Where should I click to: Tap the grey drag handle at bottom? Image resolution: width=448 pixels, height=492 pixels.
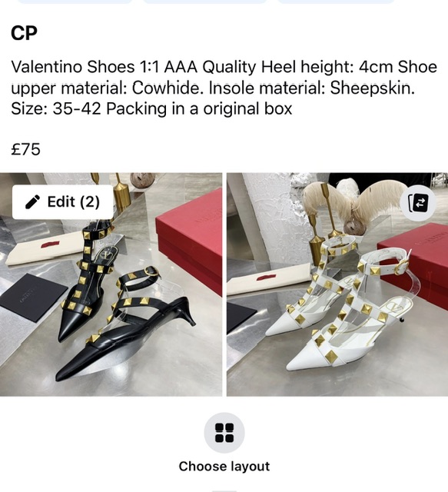click(x=224, y=490)
